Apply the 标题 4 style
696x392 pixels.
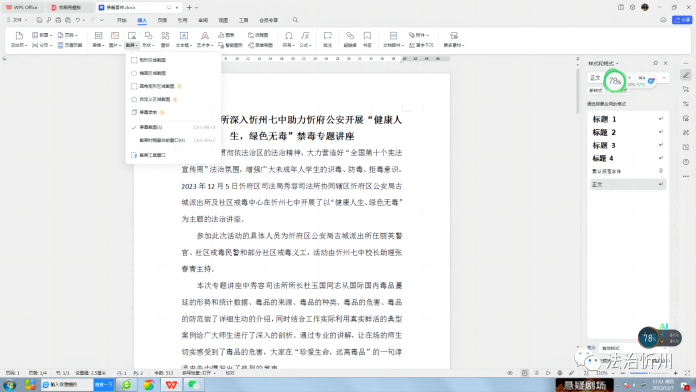pos(628,158)
